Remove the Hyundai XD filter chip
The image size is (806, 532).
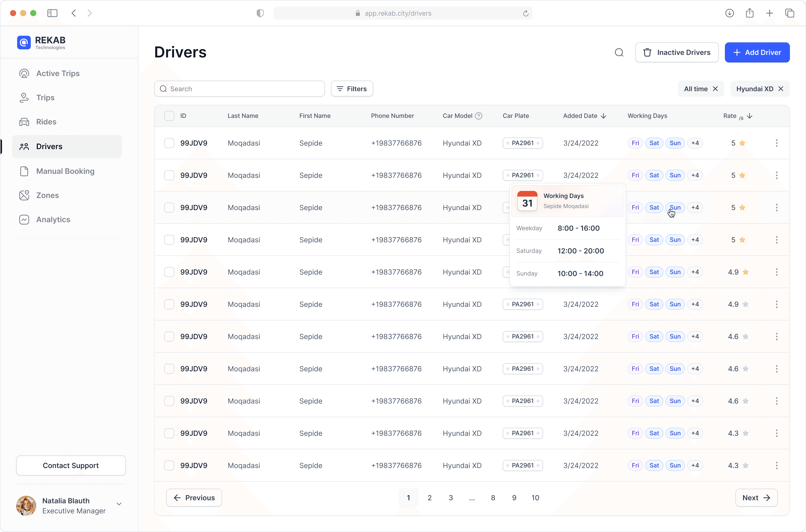[x=781, y=89]
